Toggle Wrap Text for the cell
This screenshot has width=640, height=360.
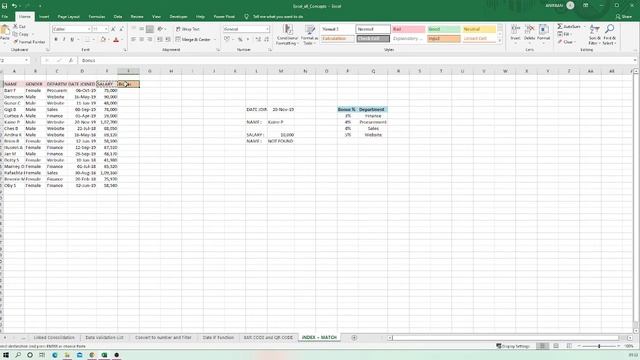[x=188, y=29]
